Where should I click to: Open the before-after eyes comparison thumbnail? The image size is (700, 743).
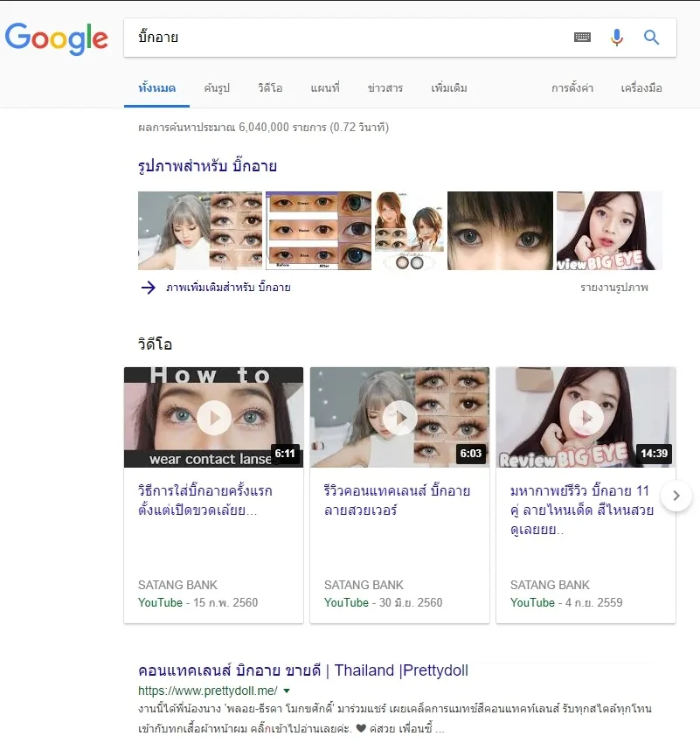[x=318, y=231]
